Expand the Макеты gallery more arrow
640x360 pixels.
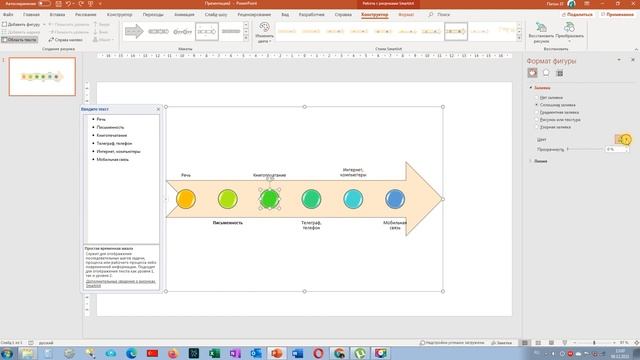tap(246, 38)
